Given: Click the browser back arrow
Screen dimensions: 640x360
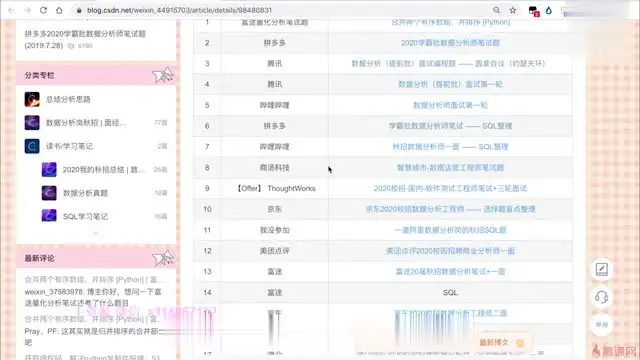Looking at the screenshot, I should (x=11, y=10).
